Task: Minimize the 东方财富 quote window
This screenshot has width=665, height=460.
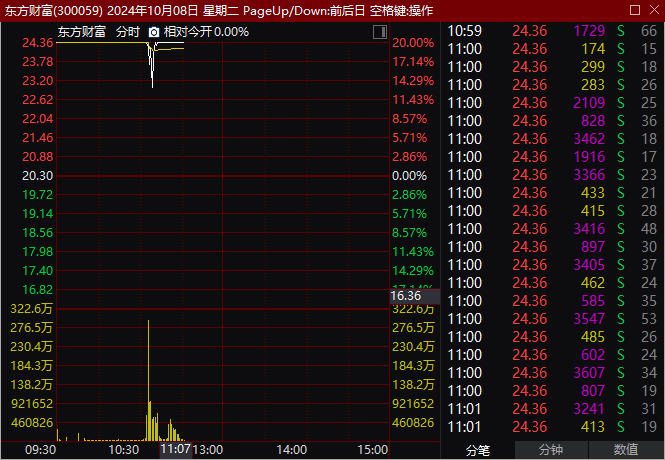Action: pos(610,9)
